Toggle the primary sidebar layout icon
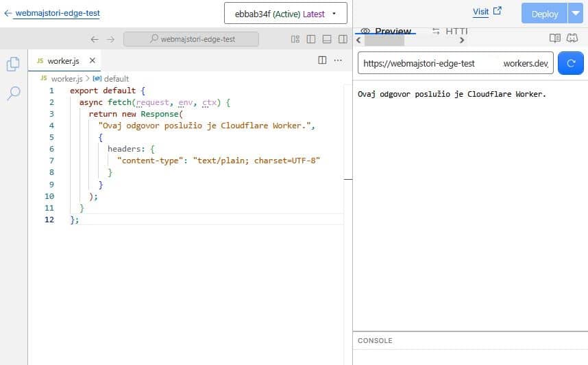Screen dimensions: 588x365 (x=311, y=39)
